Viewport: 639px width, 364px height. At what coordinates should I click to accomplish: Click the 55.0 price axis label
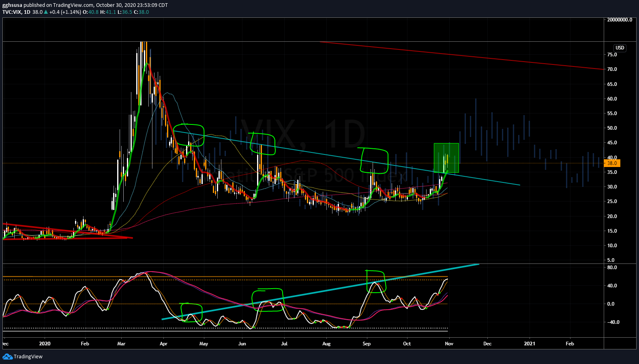612,113
